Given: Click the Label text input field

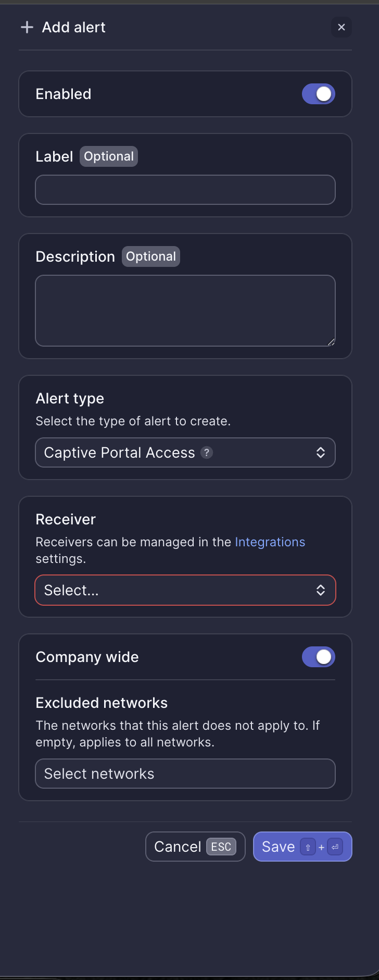Looking at the screenshot, I should (185, 189).
